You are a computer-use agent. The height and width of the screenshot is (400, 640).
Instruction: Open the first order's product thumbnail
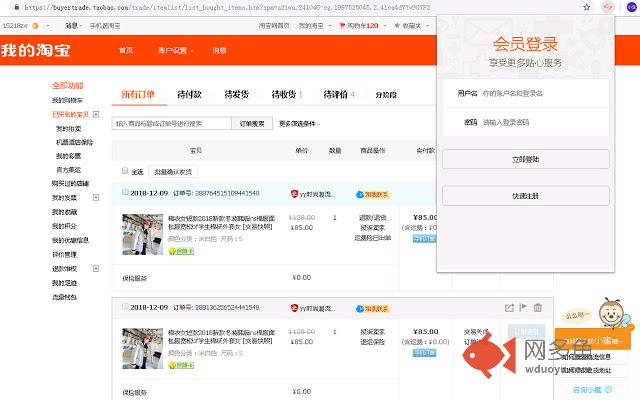(x=142, y=235)
